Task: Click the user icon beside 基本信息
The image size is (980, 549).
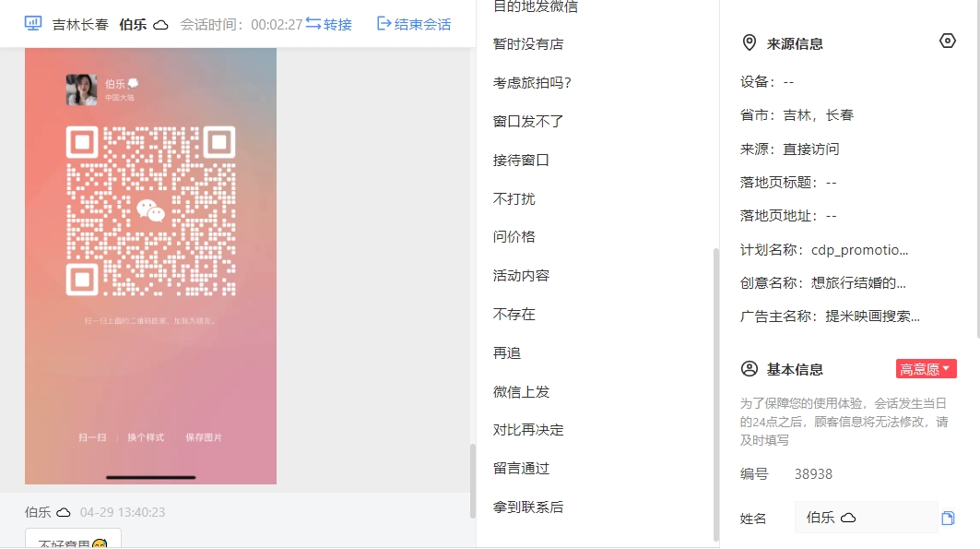Action: click(x=750, y=369)
